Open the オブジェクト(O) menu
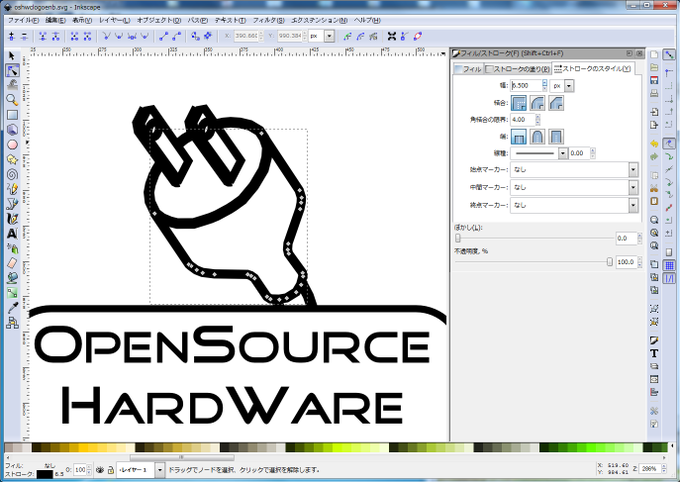This screenshot has height=482, width=680. (159, 20)
